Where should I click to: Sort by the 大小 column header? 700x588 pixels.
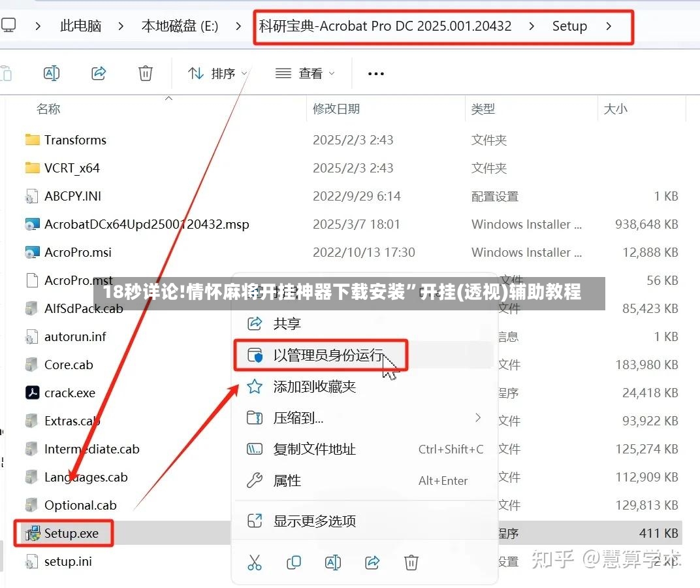615,108
